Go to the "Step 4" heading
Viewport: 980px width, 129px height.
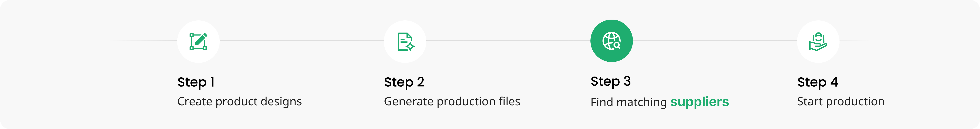coord(817,82)
